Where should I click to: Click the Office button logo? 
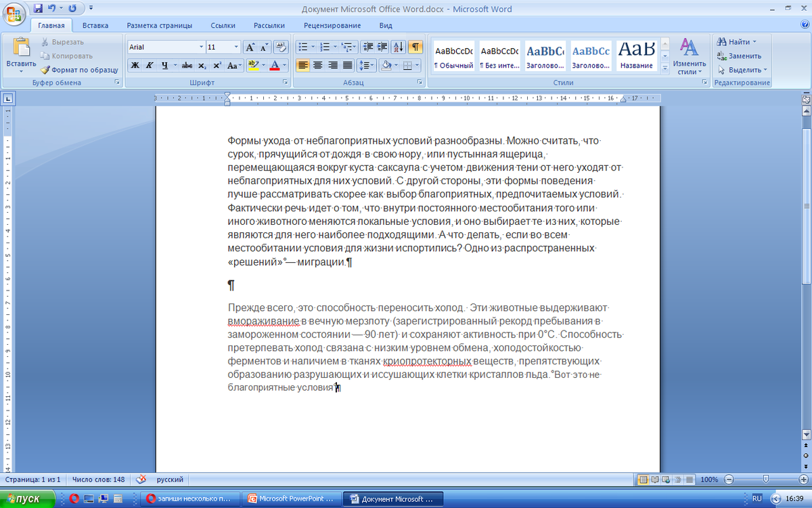click(14, 14)
